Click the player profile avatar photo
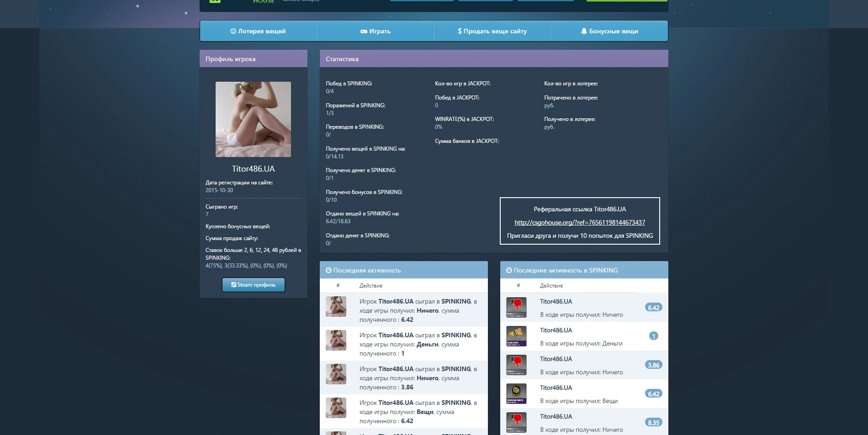Screen dimensions: 868x435 point(253,119)
